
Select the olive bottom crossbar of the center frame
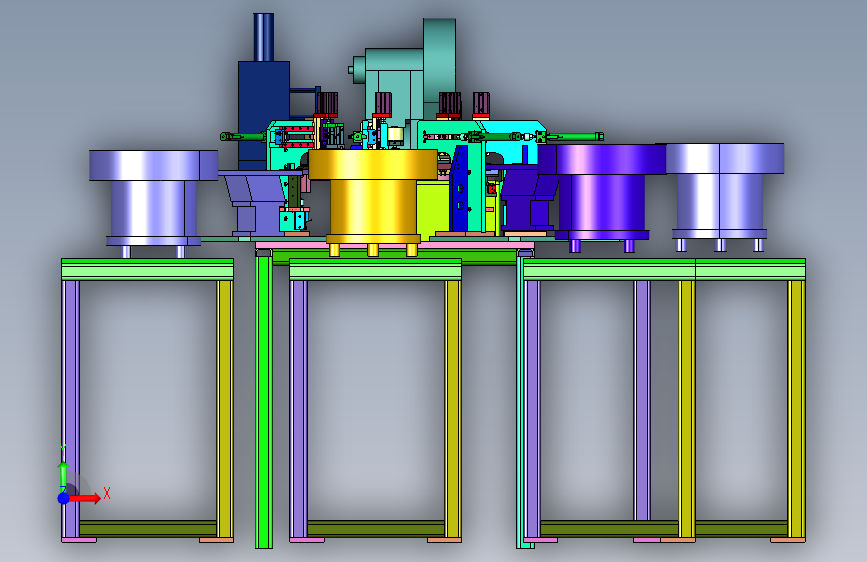point(376,528)
